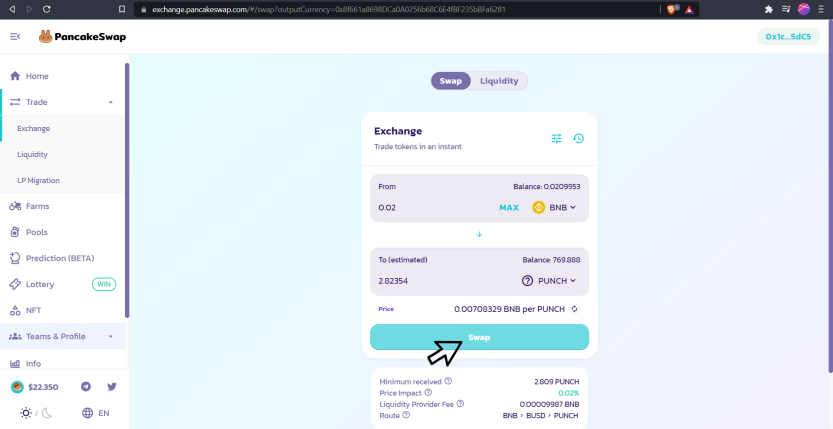This screenshot has width=833, height=429.
Task: Open the BNB token dropdown
Action: pyautogui.click(x=554, y=207)
